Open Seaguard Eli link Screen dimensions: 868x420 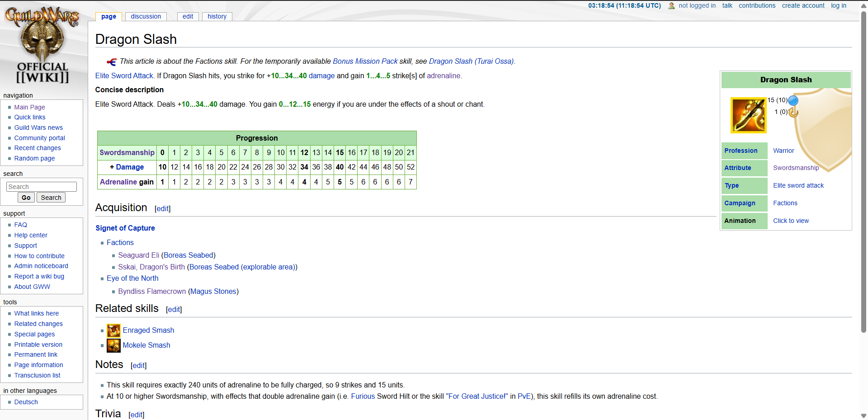click(x=139, y=255)
